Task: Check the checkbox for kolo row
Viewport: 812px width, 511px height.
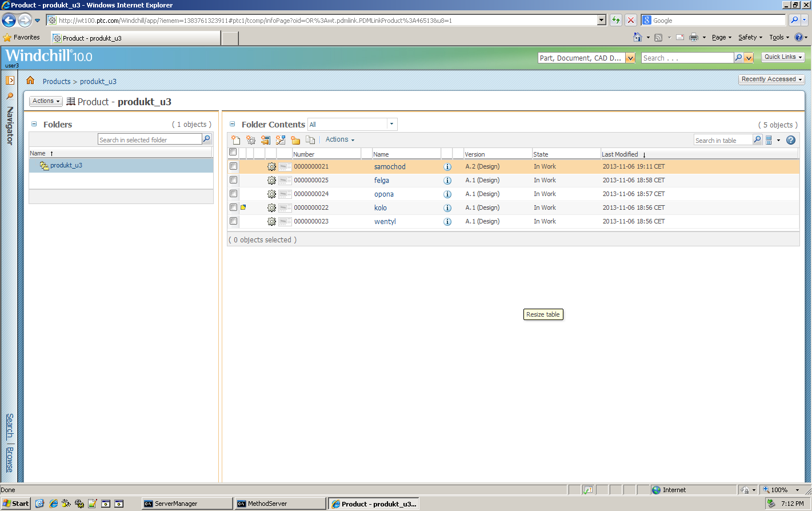Action: click(233, 207)
